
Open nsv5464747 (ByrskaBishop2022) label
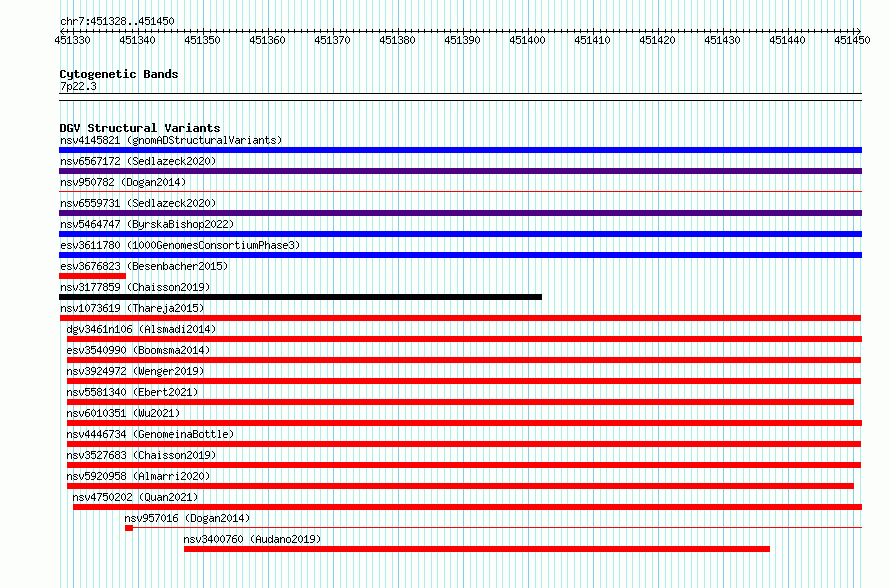click(147, 224)
